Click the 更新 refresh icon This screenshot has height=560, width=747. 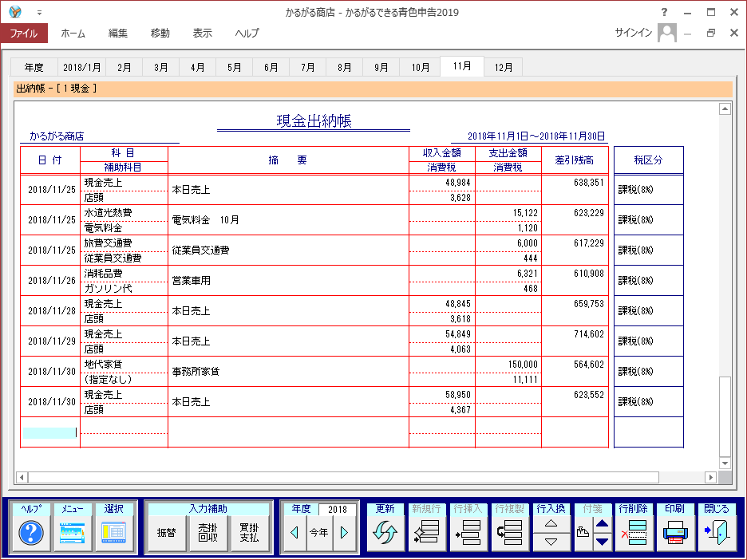(385, 533)
